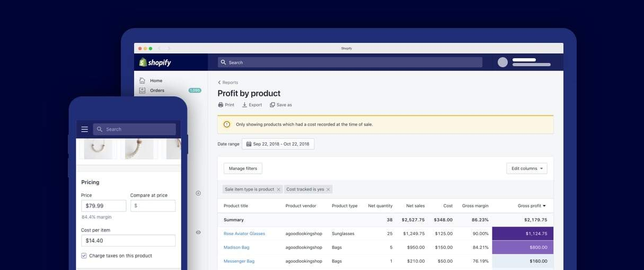644x270 pixels.
Task: Click browser back arrow in title bar
Action: coord(160,48)
